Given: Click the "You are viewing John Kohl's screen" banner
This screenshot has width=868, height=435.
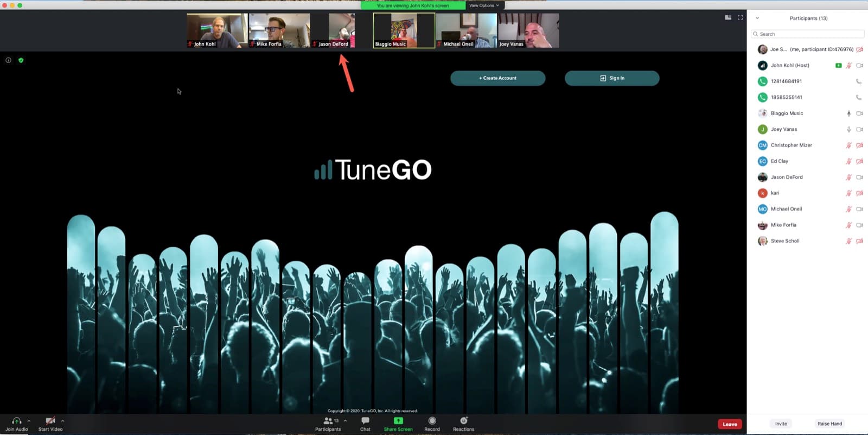Looking at the screenshot, I should click(413, 5).
